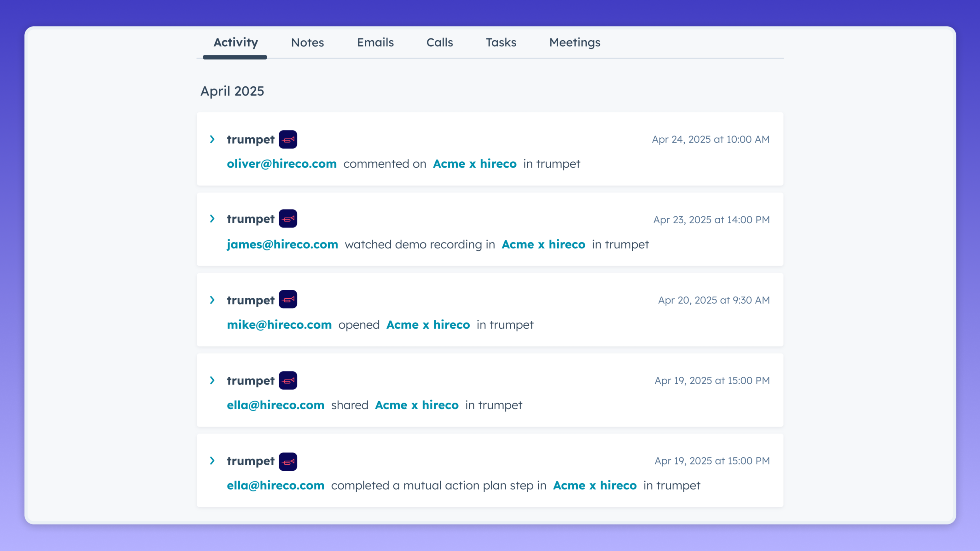The height and width of the screenshot is (551, 980).
Task: Click mike@hireco.com contact link
Action: coord(279,325)
